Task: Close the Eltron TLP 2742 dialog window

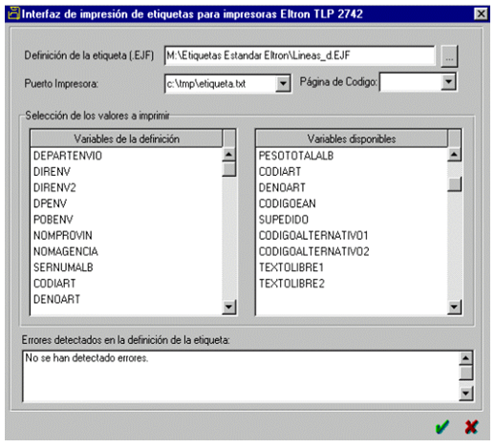Action: coord(481,14)
